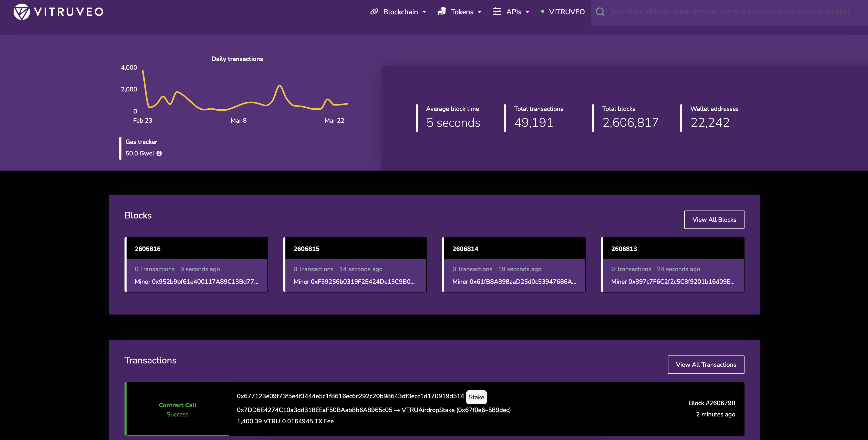This screenshot has width=868, height=440.
Task: Click the green network status dot
Action: point(543,12)
